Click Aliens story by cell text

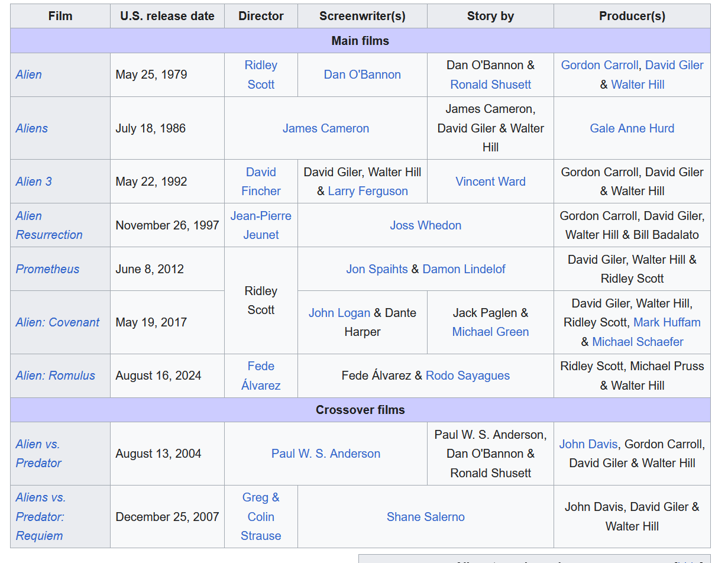pos(490,128)
